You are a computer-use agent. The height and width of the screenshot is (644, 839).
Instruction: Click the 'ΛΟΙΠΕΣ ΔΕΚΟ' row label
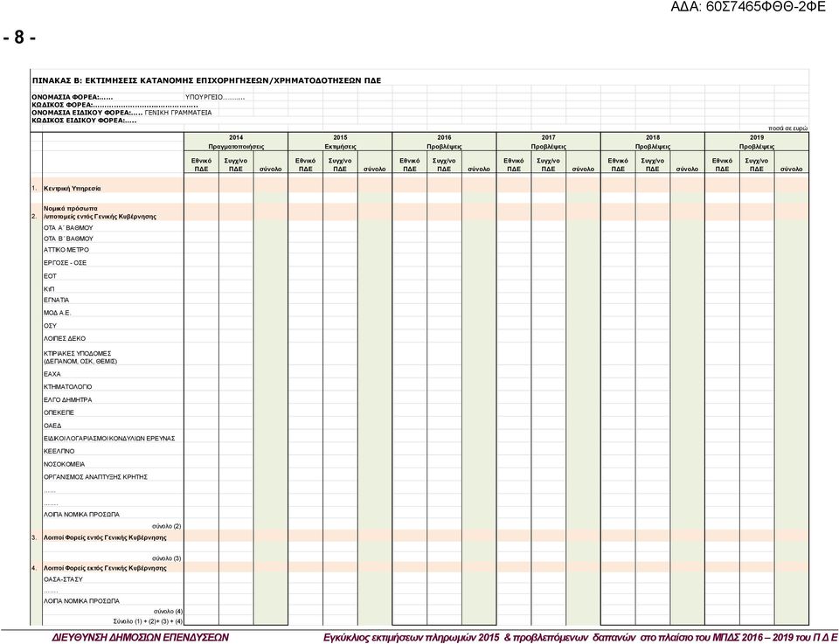coord(65,338)
